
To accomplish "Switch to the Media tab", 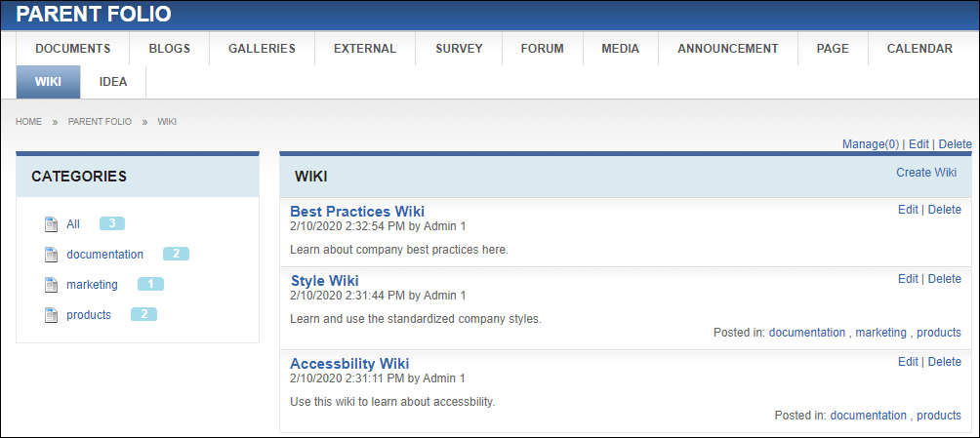I will tap(621, 49).
